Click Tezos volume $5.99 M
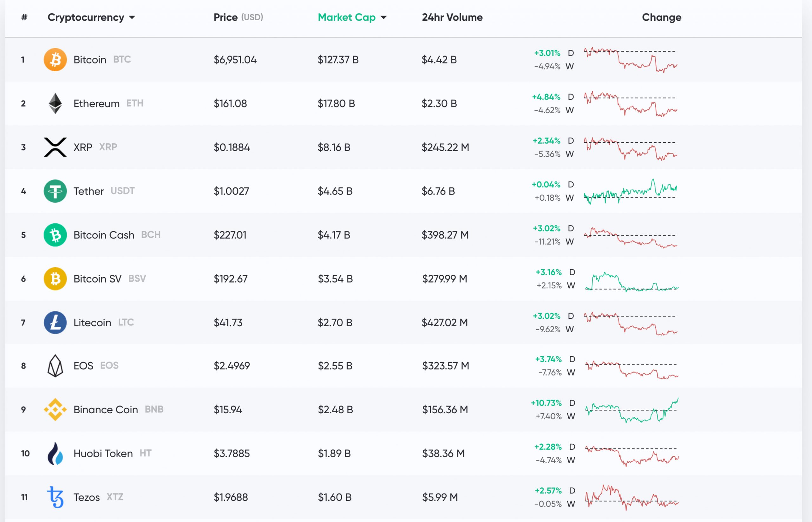Viewport: 812px width, 522px height. (x=440, y=497)
